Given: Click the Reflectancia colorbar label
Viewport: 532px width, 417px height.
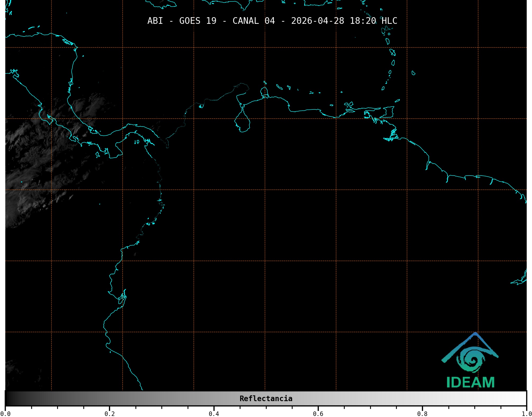Looking at the screenshot, I should (266, 398).
